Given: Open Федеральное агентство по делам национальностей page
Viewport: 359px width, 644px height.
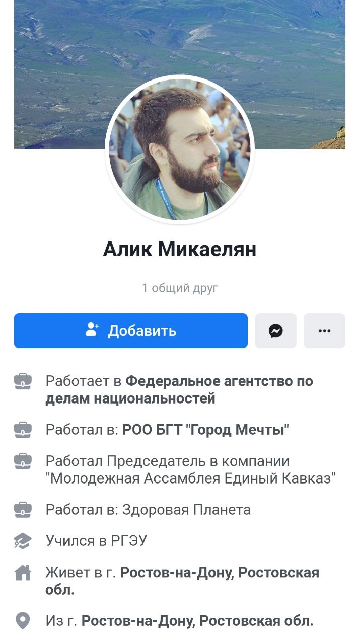Looking at the screenshot, I should [179, 390].
